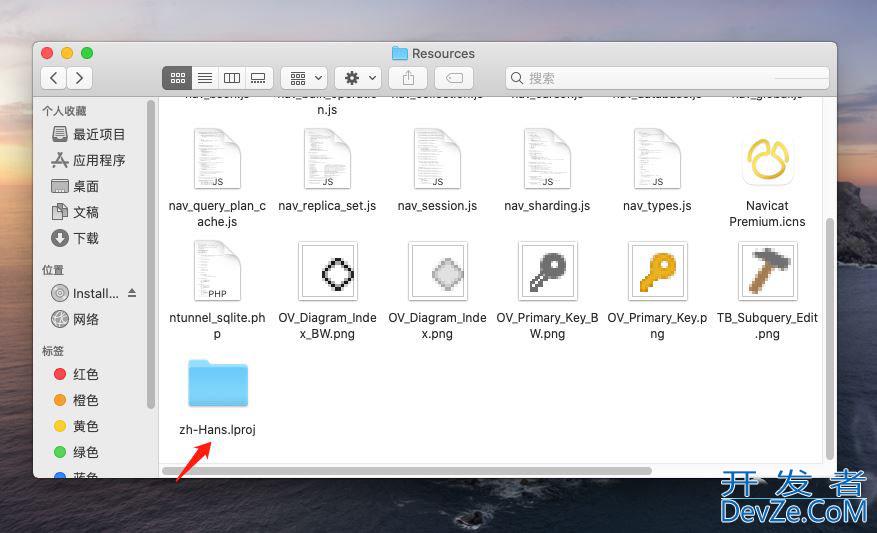Open the group-by arrangement dropdown
Viewport: 877px width, 533px height.
click(304, 78)
